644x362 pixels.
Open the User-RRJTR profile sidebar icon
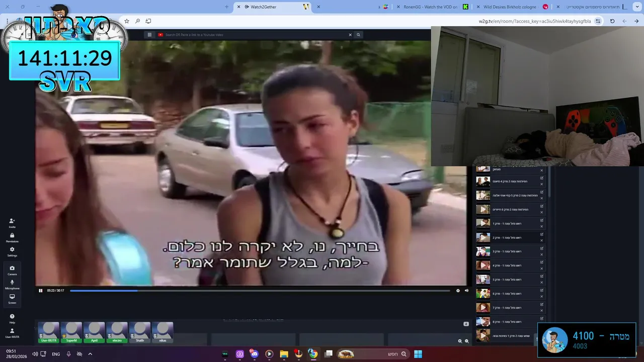(12, 333)
